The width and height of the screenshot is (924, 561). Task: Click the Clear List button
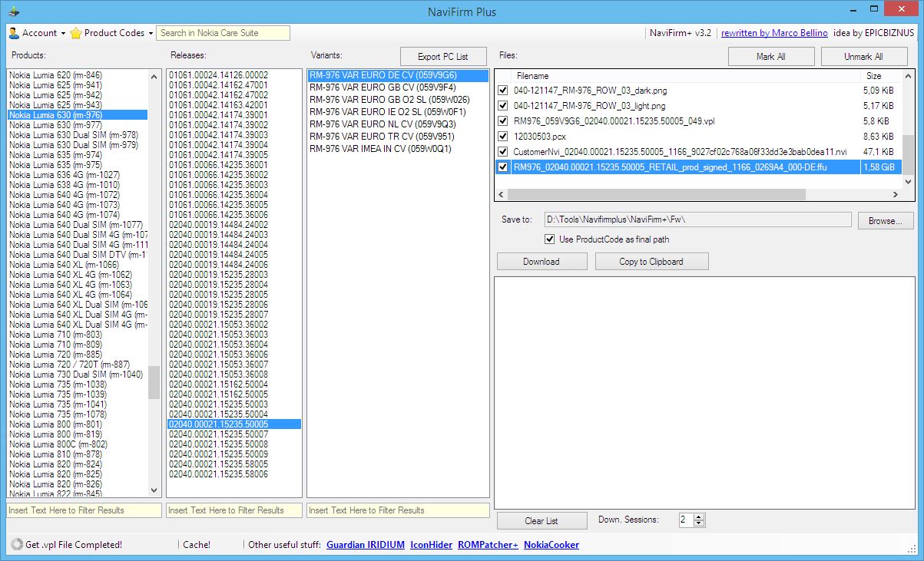tap(541, 521)
